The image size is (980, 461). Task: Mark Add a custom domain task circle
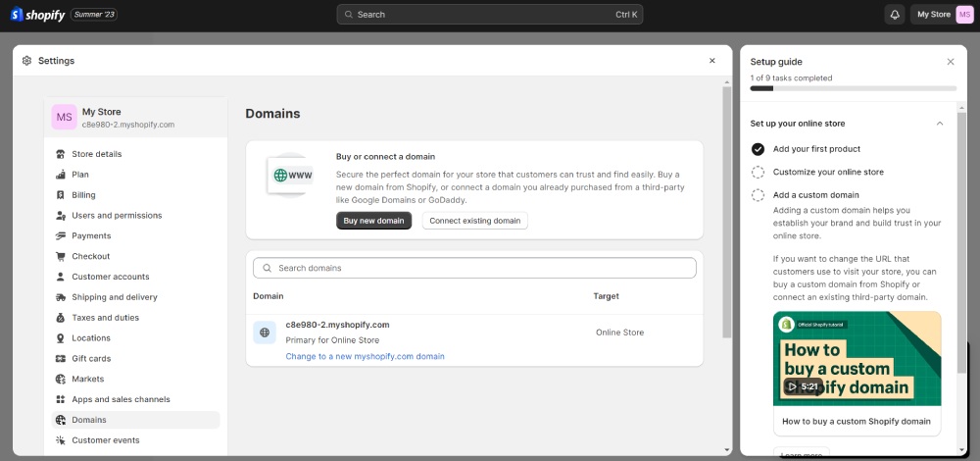[x=758, y=195]
